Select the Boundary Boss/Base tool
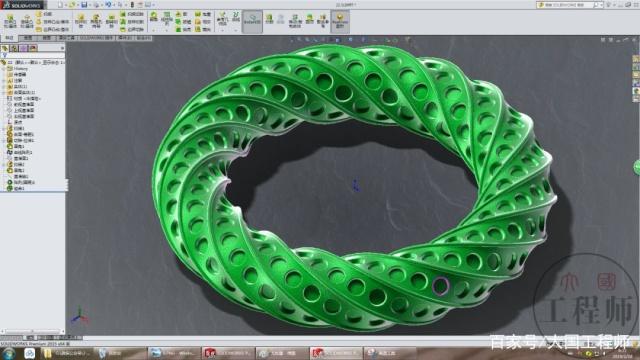 52,29
